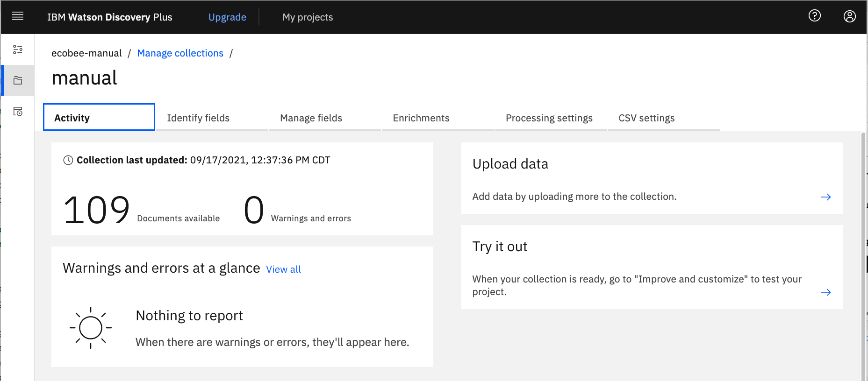
Task: Open the hamburger navigation menu
Action: coord(18,17)
